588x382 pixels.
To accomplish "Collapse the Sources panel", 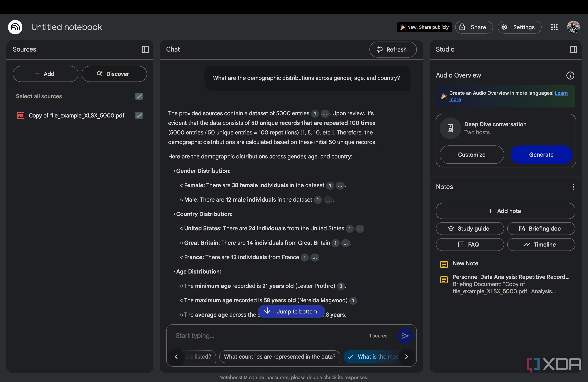I will [x=145, y=50].
